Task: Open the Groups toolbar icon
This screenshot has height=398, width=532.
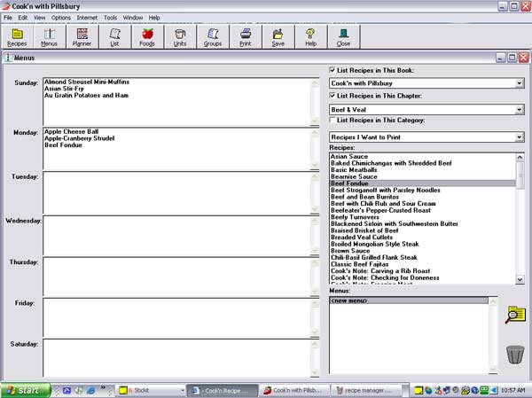Action: 213,36
